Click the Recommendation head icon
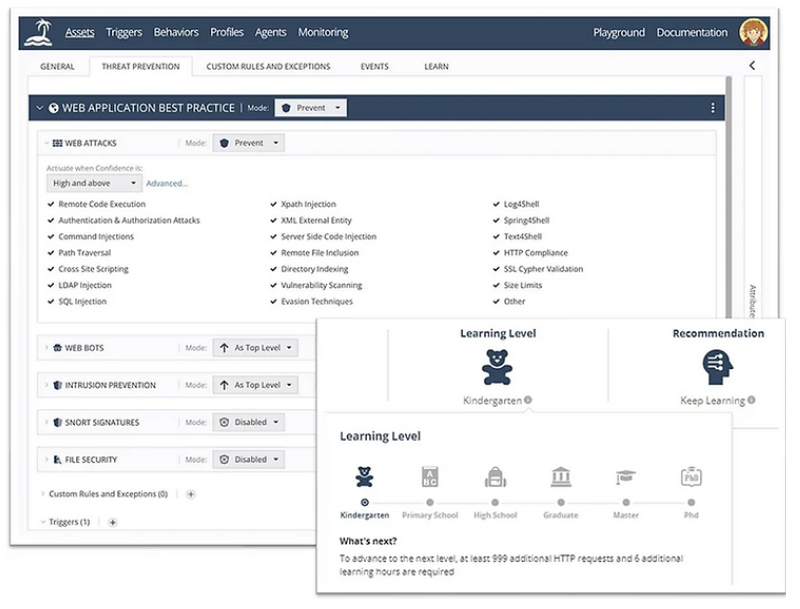 pos(718,365)
